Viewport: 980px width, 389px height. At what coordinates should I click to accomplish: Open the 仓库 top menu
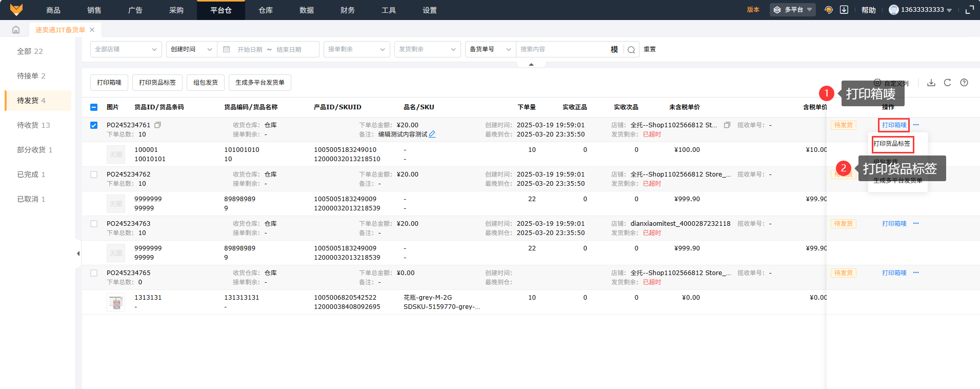tap(266, 10)
